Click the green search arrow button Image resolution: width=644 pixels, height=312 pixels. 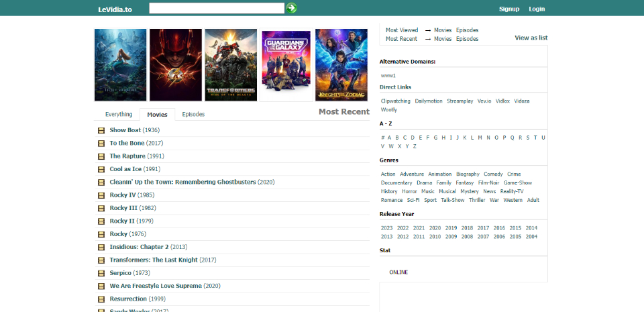tap(291, 8)
